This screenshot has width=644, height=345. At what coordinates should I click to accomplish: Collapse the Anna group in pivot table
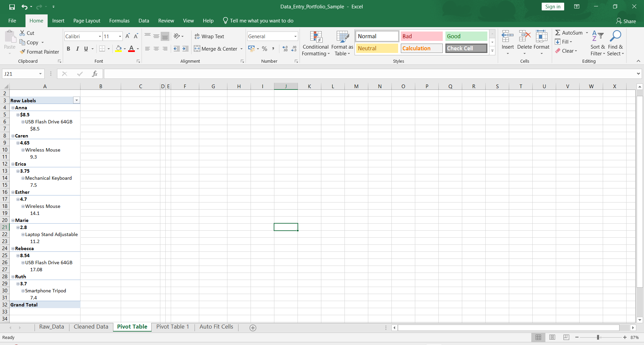(13, 108)
